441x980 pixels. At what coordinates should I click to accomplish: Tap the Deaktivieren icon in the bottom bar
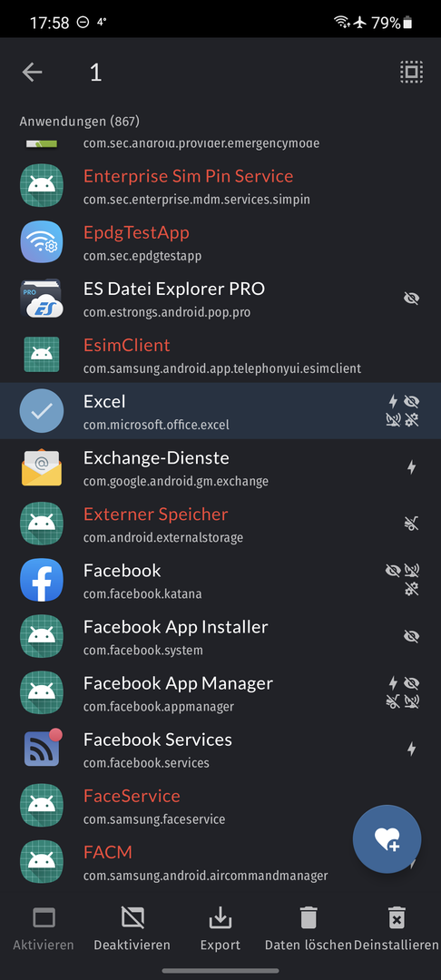click(x=132, y=918)
